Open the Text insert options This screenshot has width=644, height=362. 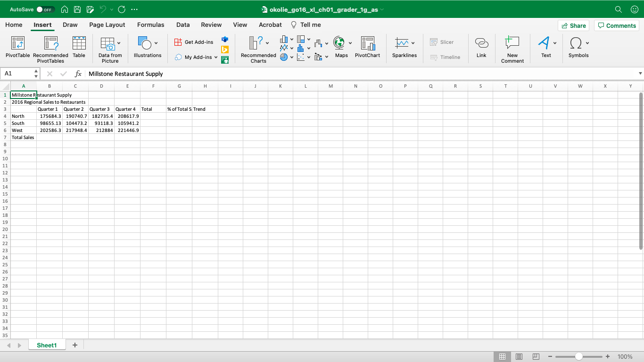point(546,48)
